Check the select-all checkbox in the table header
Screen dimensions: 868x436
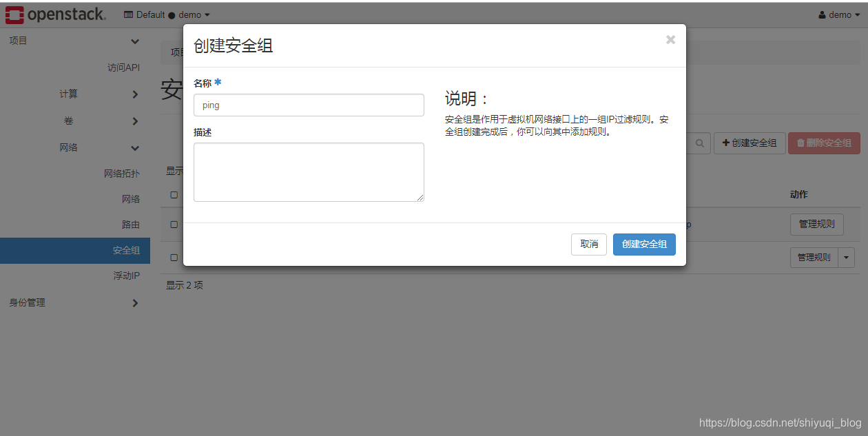tap(174, 194)
